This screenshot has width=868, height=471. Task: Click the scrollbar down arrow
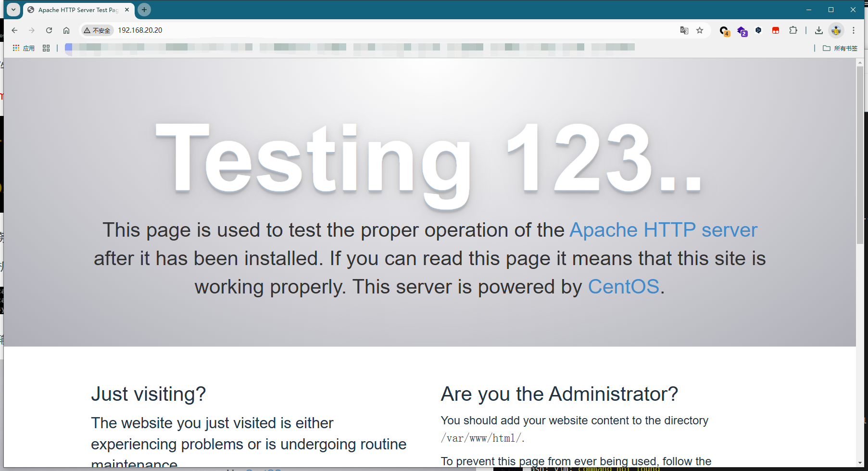[x=860, y=463]
